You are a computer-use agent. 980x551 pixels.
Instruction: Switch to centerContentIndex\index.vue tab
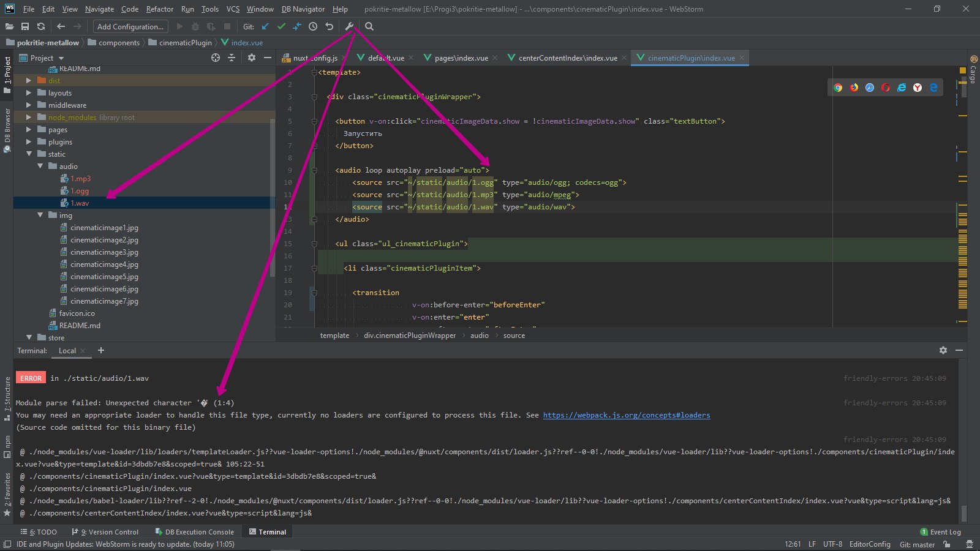(567, 58)
